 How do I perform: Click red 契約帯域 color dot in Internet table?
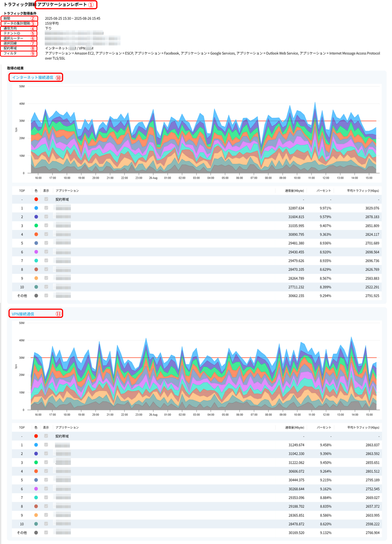point(36,199)
